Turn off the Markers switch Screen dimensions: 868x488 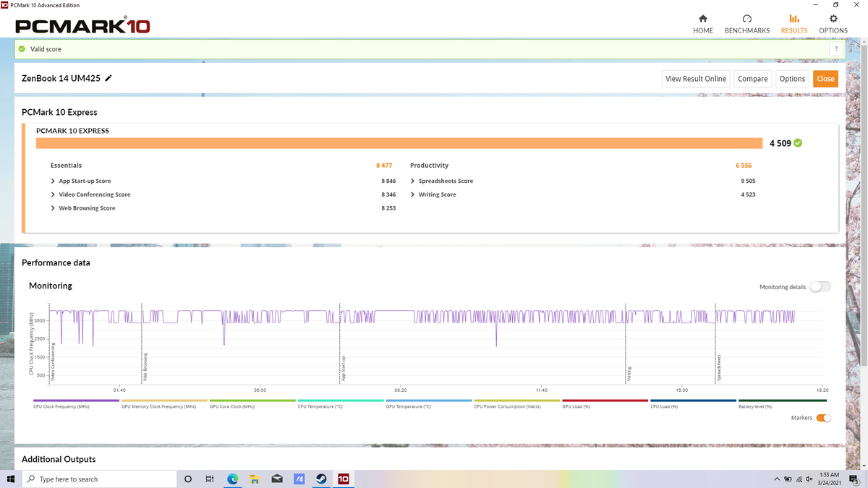tap(824, 418)
